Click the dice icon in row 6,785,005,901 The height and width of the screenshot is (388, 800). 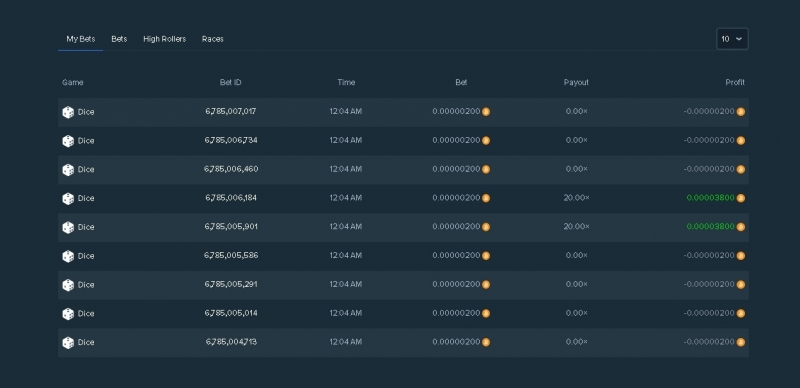pos(68,227)
